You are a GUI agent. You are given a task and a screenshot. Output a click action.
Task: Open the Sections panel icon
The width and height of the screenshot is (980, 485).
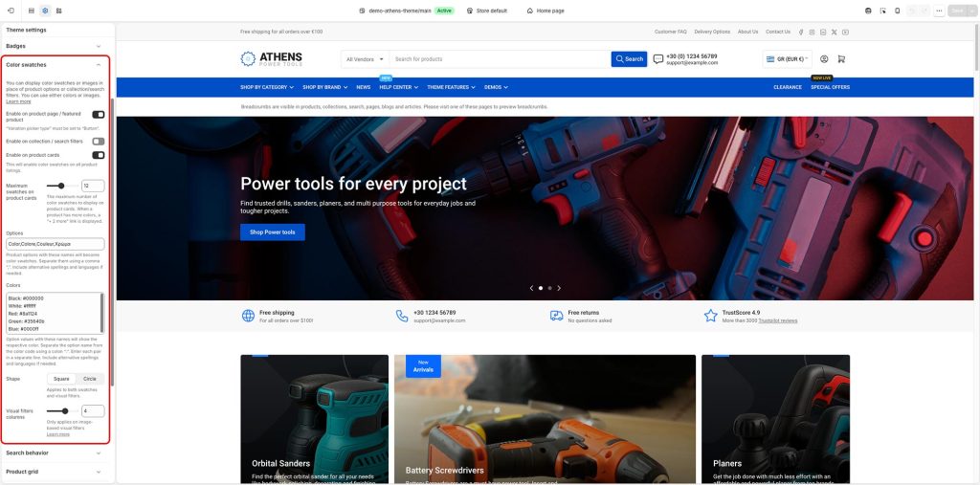click(32, 11)
